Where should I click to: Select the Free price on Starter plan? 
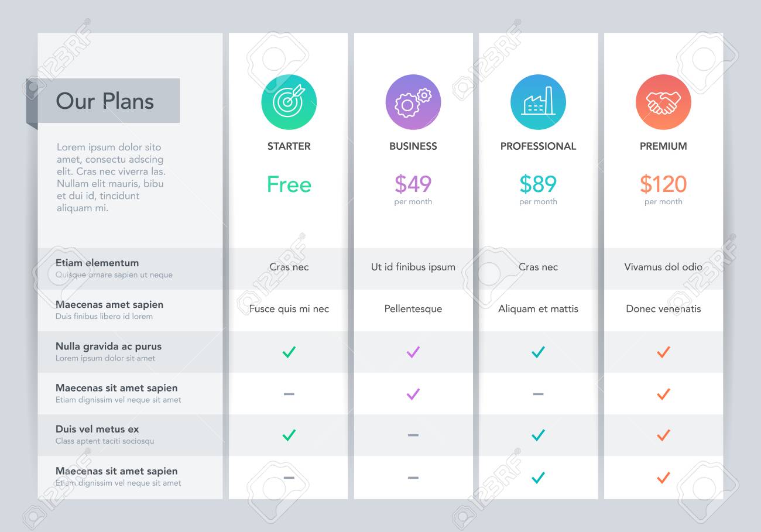coord(289,184)
